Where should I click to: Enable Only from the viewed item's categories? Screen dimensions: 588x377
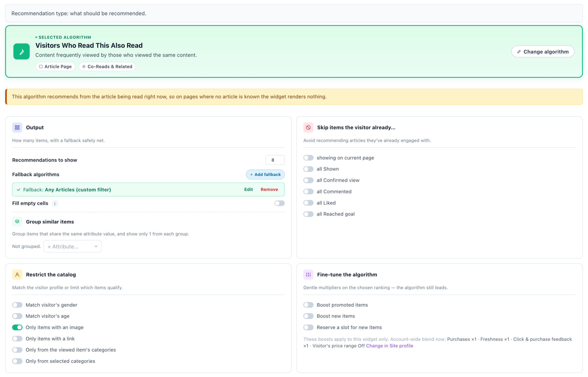click(17, 350)
